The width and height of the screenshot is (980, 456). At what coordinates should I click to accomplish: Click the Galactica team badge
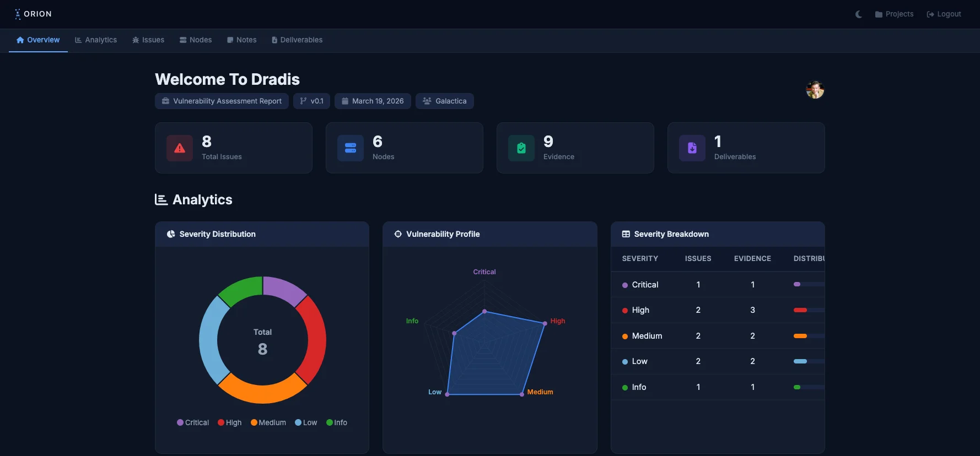445,101
